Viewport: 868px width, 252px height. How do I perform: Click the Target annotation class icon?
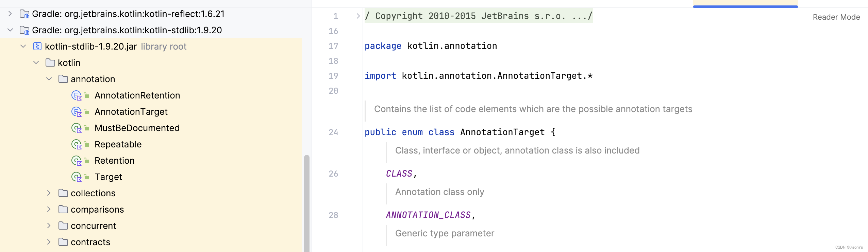[77, 177]
